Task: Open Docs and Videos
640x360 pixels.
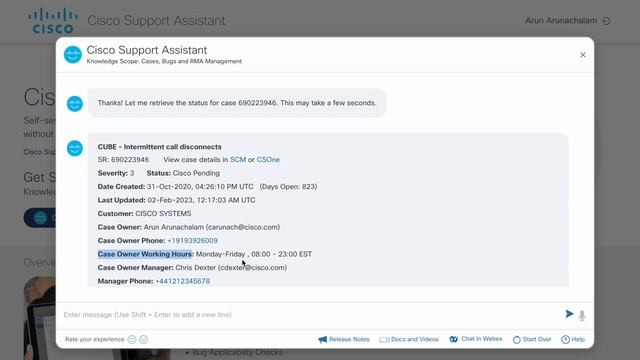Action: point(409,340)
